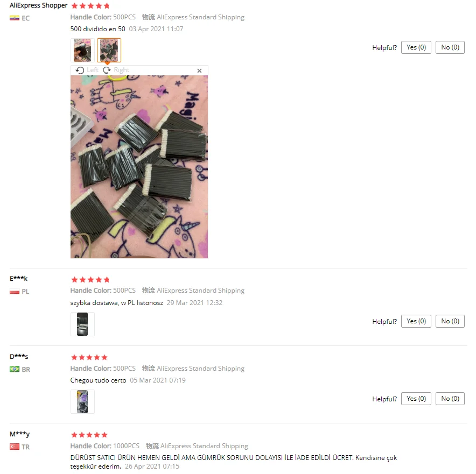Open the photo thumbnail in D***s's review

click(82, 402)
